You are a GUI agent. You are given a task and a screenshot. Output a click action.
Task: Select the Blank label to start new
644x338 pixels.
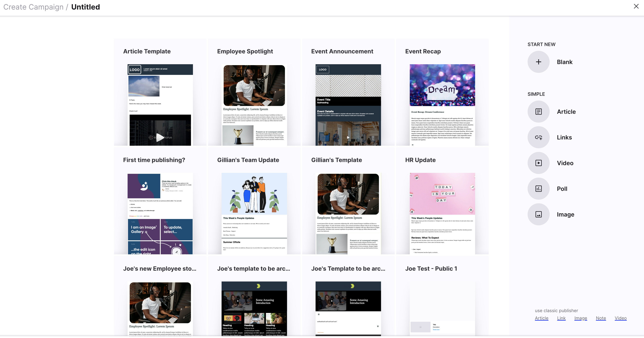tap(565, 62)
